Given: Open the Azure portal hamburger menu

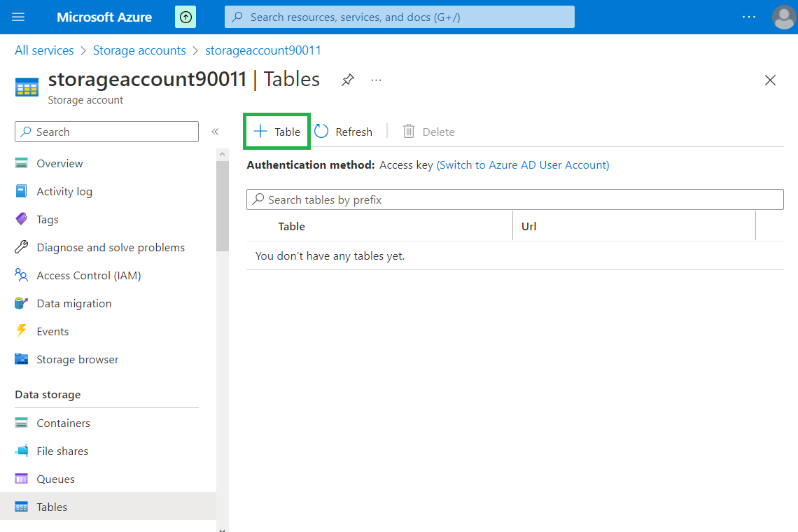Looking at the screenshot, I should click(18, 17).
